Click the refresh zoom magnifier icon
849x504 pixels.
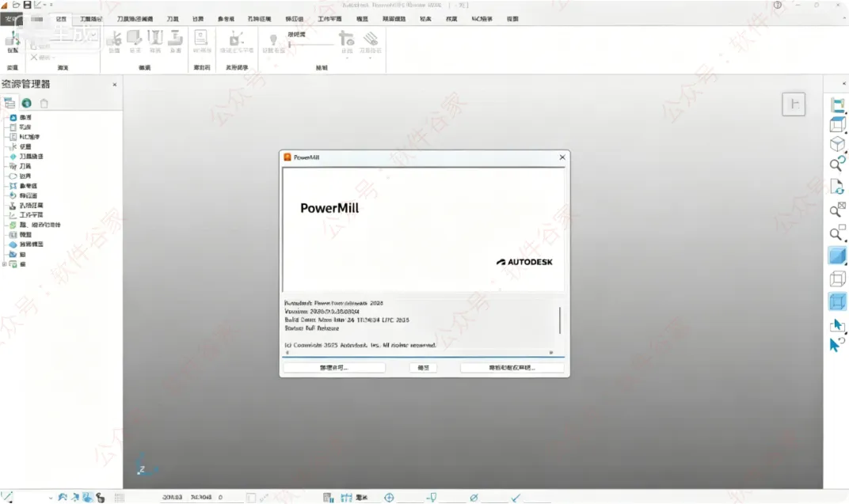point(837,164)
